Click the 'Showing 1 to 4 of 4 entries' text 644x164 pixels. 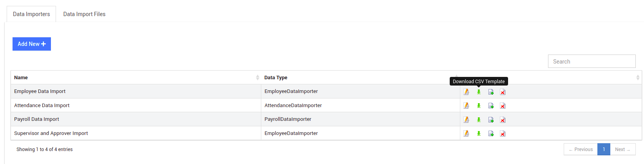[x=45, y=149]
